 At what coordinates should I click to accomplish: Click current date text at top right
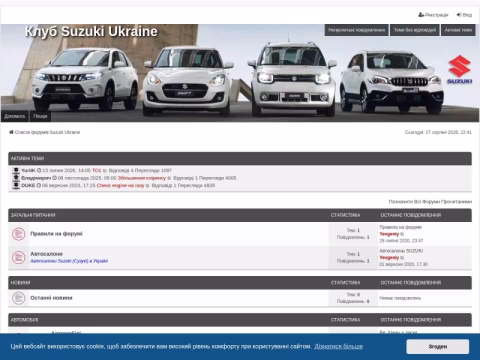[438, 132]
